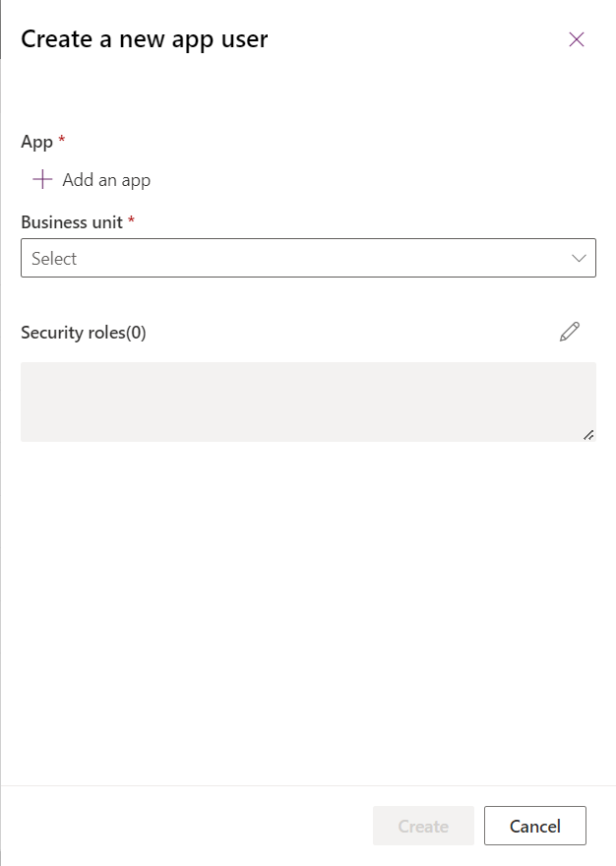Click the red asterisk next to App
This screenshot has height=866, width=616.
pyautogui.click(x=62, y=141)
